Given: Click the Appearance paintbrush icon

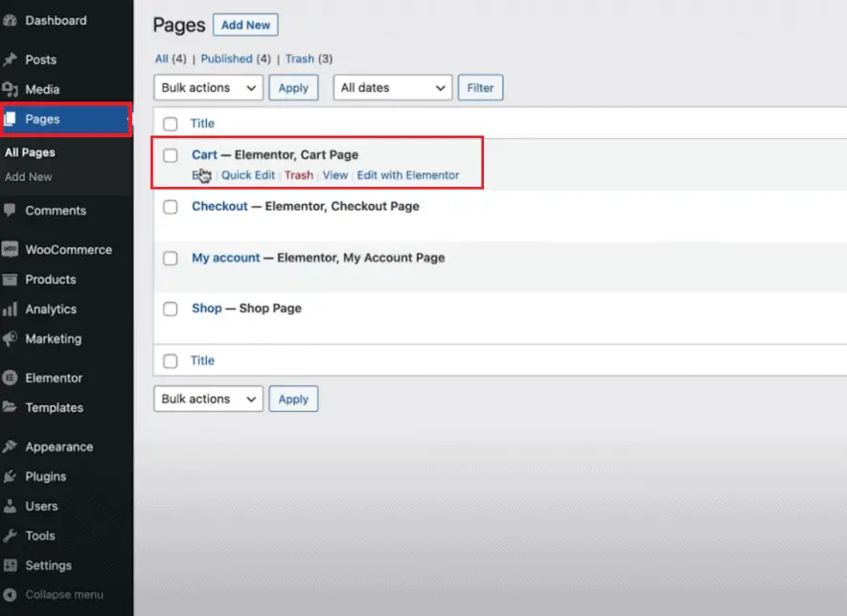Looking at the screenshot, I should coord(10,446).
